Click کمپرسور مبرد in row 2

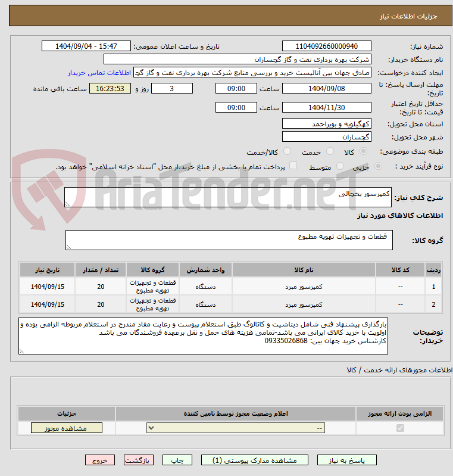(x=304, y=304)
